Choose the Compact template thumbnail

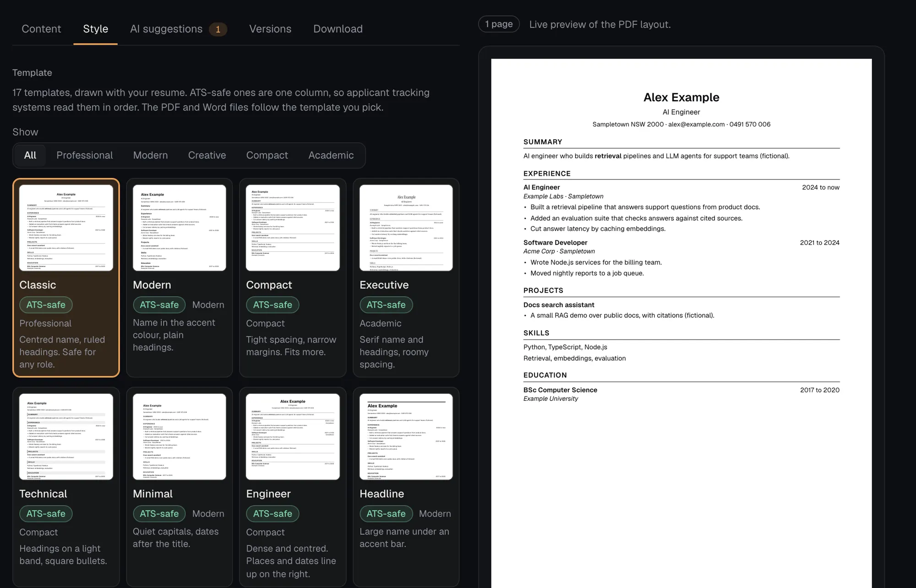click(x=293, y=228)
